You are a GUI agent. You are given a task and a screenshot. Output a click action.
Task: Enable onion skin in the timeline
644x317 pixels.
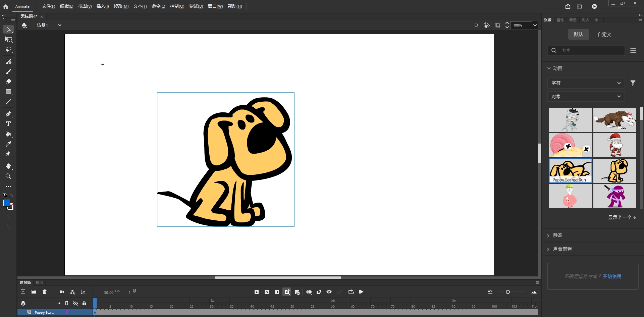[x=309, y=292]
